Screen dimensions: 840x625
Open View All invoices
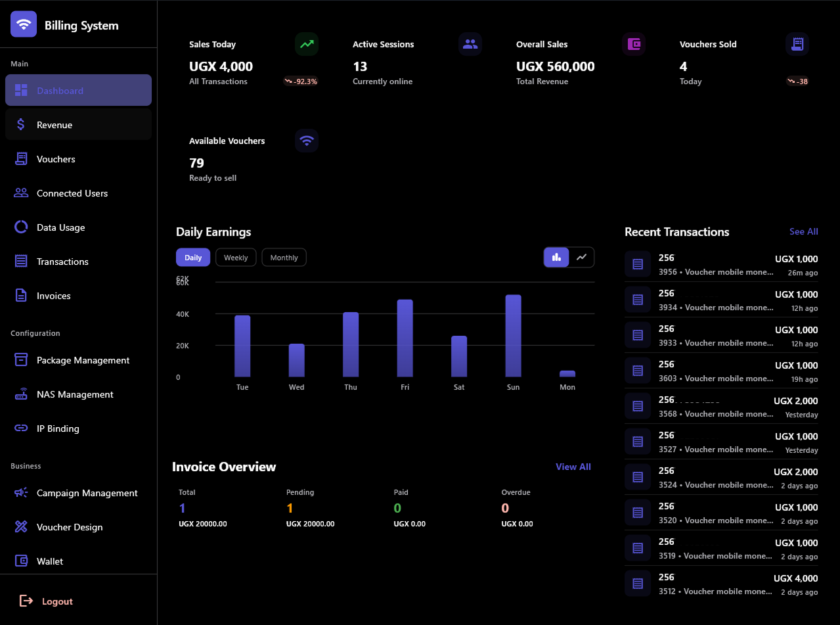[x=573, y=467]
